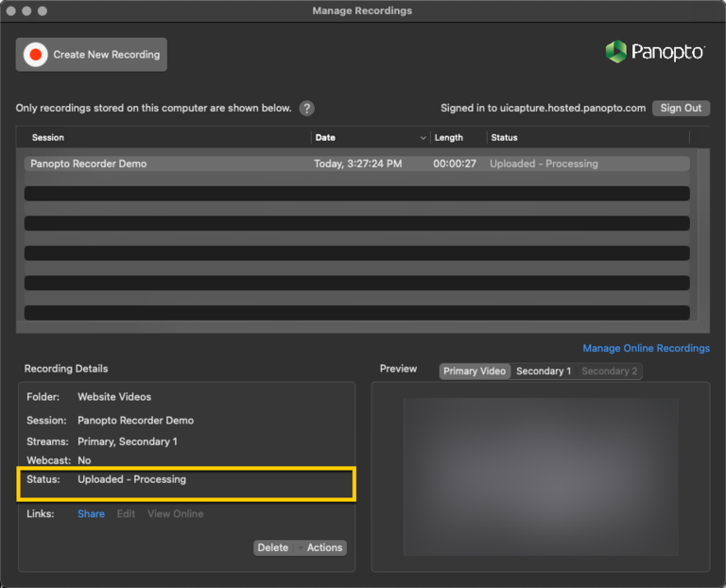
Task: Click the video preview thumbnail
Action: pos(540,476)
